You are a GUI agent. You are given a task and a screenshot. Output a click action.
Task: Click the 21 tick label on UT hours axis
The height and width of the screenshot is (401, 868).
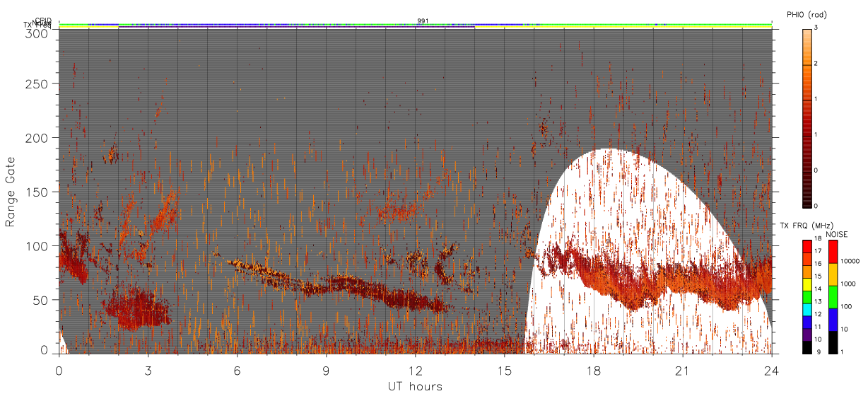pyautogui.click(x=683, y=371)
